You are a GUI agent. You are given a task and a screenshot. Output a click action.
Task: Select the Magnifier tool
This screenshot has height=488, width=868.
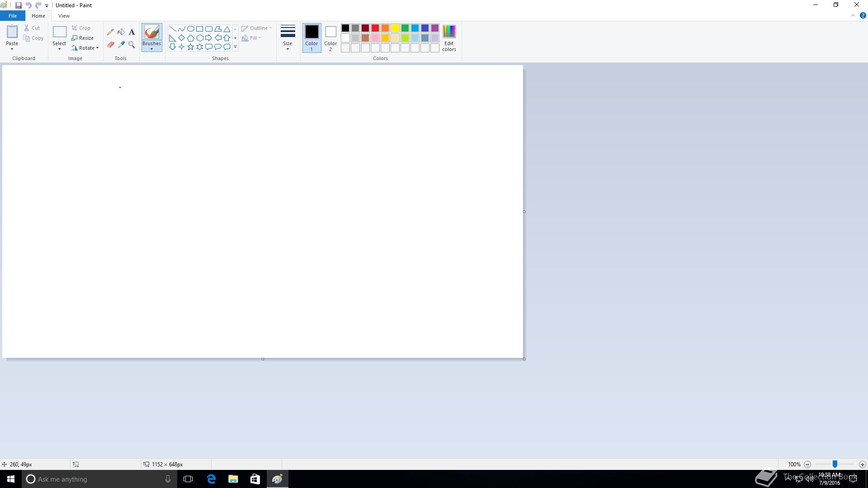point(132,45)
